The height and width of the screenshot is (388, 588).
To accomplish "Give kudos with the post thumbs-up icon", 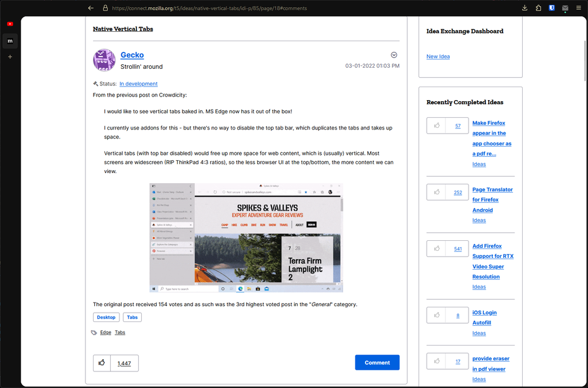I will (x=102, y=363).
